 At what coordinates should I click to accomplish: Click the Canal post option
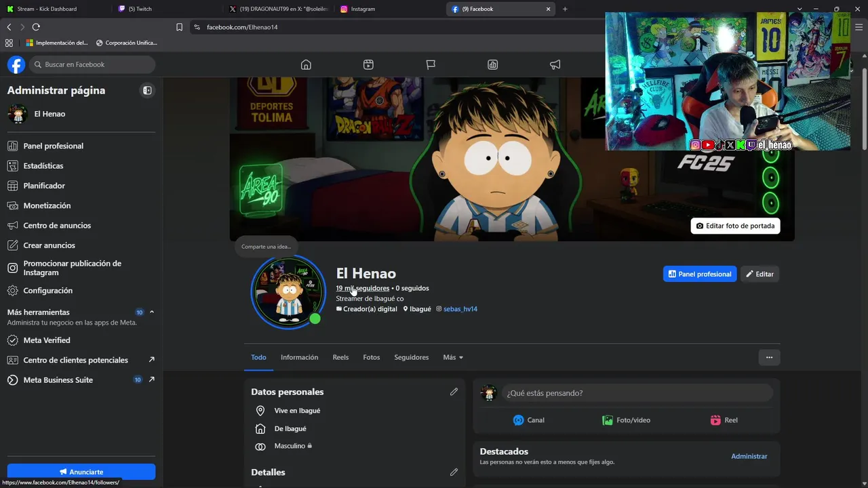[x=529, y=420]
